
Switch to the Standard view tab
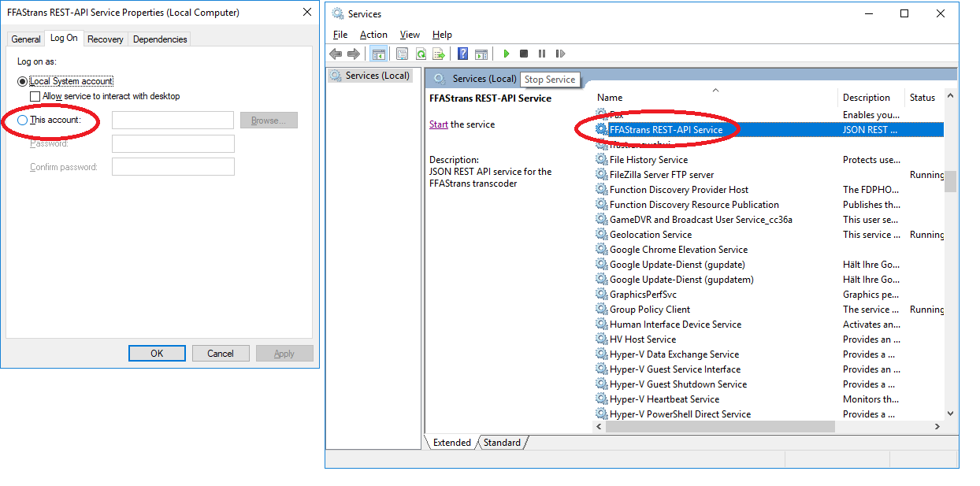coord(502,443)
